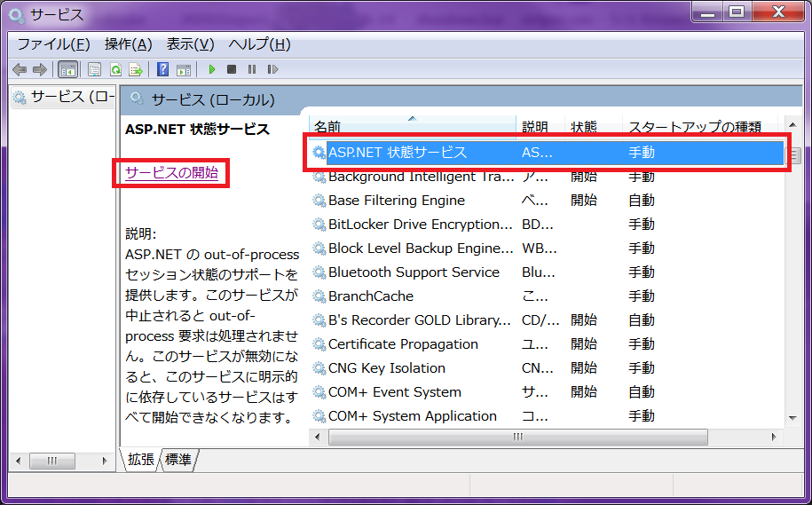
Task: Click the Export List toolbar icon
Action: [136, 69]
